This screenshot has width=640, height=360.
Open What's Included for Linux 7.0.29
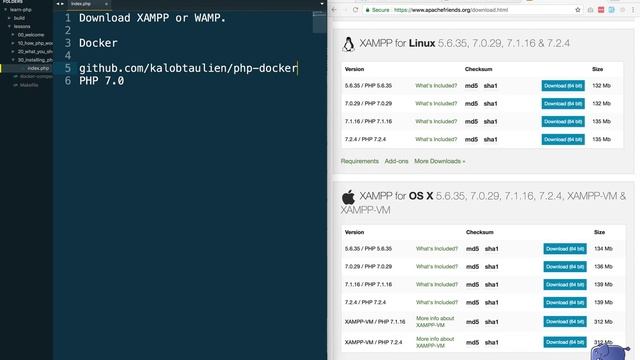(x=436, y=104)
